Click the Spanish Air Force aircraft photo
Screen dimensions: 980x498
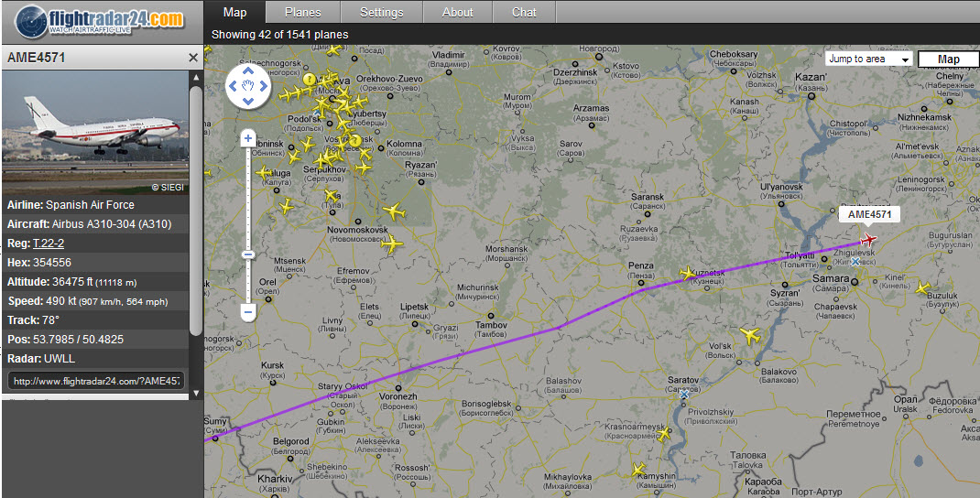pyautogui.click(x=95, y=132)
